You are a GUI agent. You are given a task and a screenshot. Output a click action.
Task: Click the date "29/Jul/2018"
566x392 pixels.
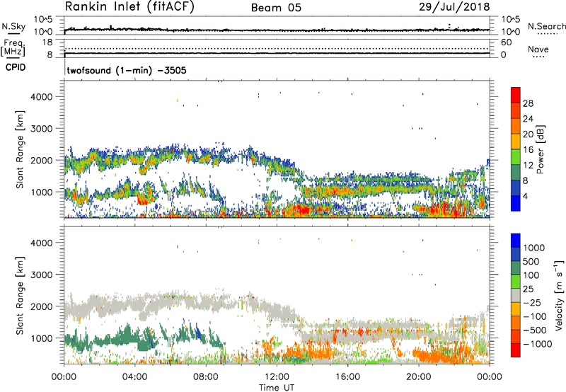pyautogui.click(x=454, y=7)
